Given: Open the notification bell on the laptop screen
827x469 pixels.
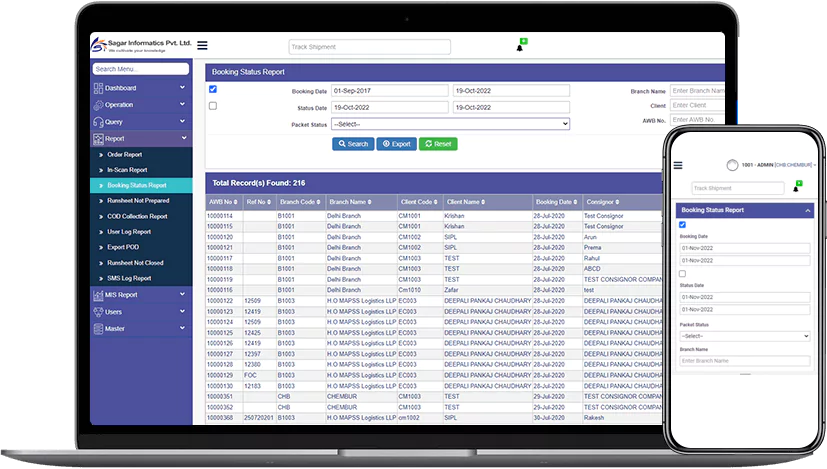Looking at the screenshot, I should coord(520,48).
